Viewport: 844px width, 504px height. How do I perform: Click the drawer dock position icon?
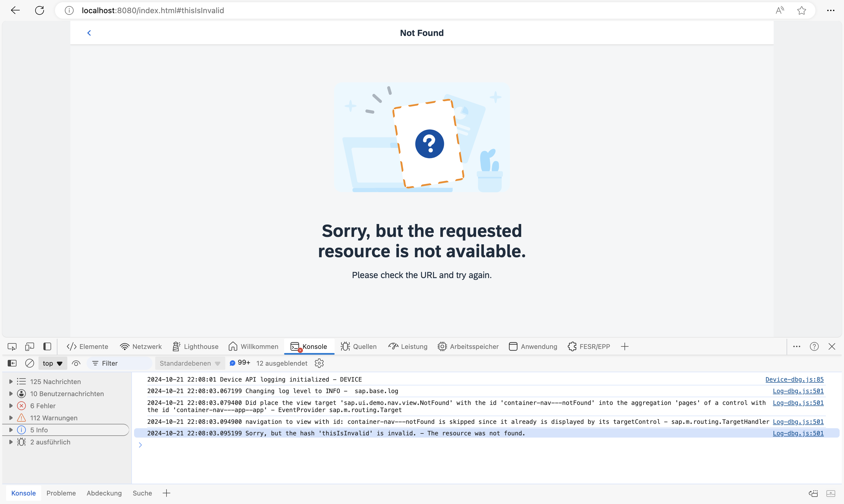(814, 494)
